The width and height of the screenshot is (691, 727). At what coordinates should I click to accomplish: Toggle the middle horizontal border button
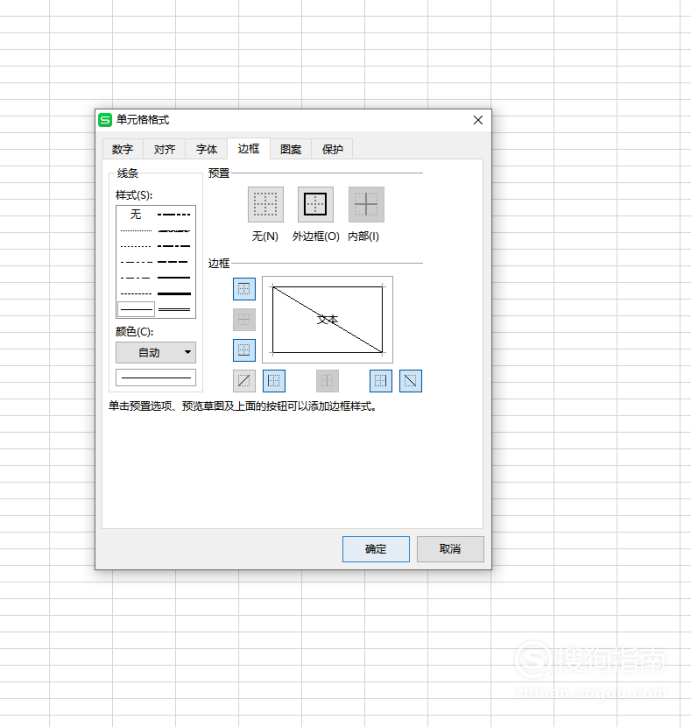coord(244,319)
